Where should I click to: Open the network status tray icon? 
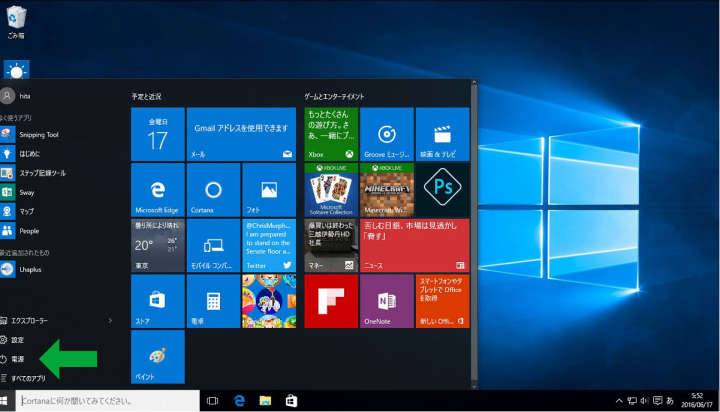pos(632,401)
